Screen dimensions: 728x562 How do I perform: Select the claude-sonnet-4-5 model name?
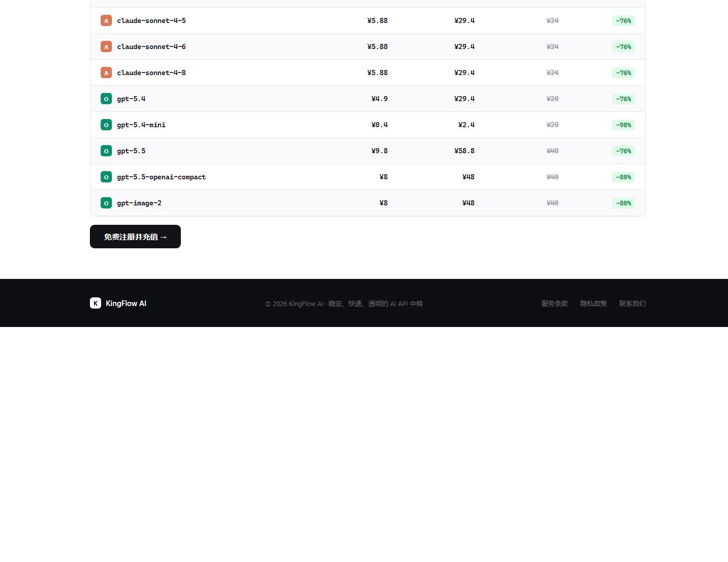click(151, 20)
